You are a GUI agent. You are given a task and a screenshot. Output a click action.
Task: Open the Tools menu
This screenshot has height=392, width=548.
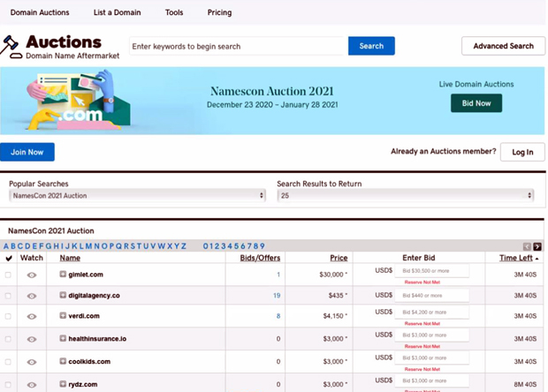pyautogui.click(x=174, y=12)
